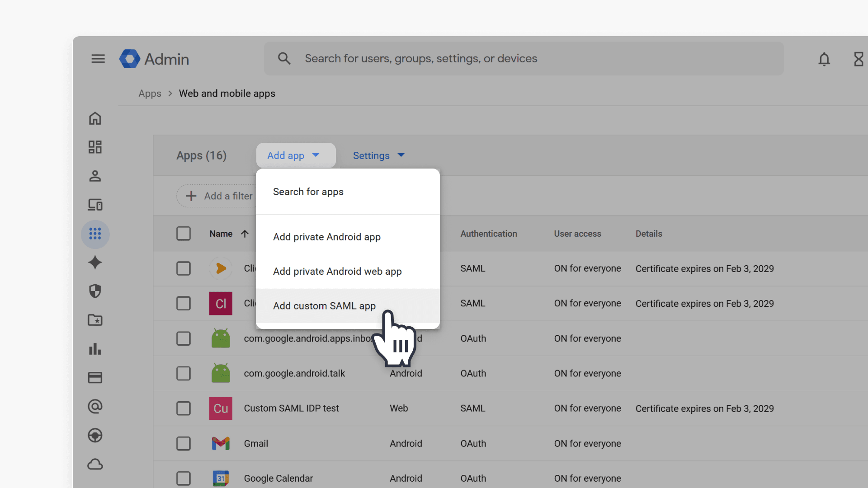Image resolution: width=868 pixels, height=488 pixels.
Task: Check the box for the Cl icon row
Action: (184, 303)
